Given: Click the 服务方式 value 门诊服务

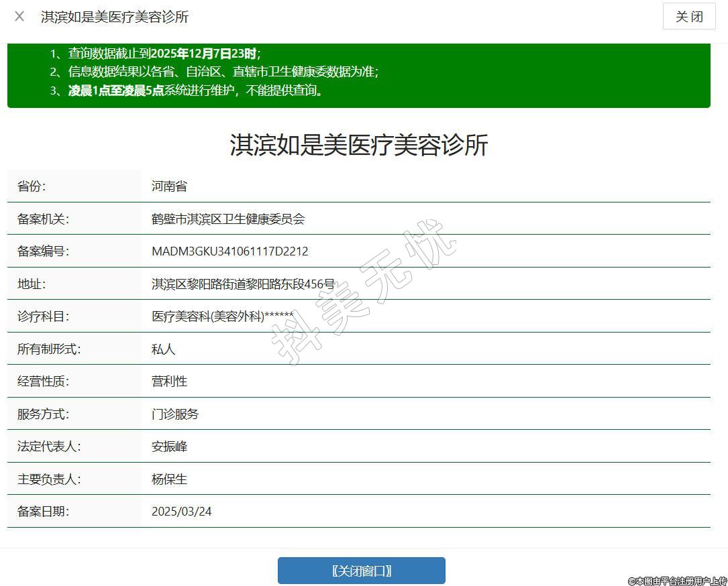Looking at the screenshot, I should click(175, 414).
